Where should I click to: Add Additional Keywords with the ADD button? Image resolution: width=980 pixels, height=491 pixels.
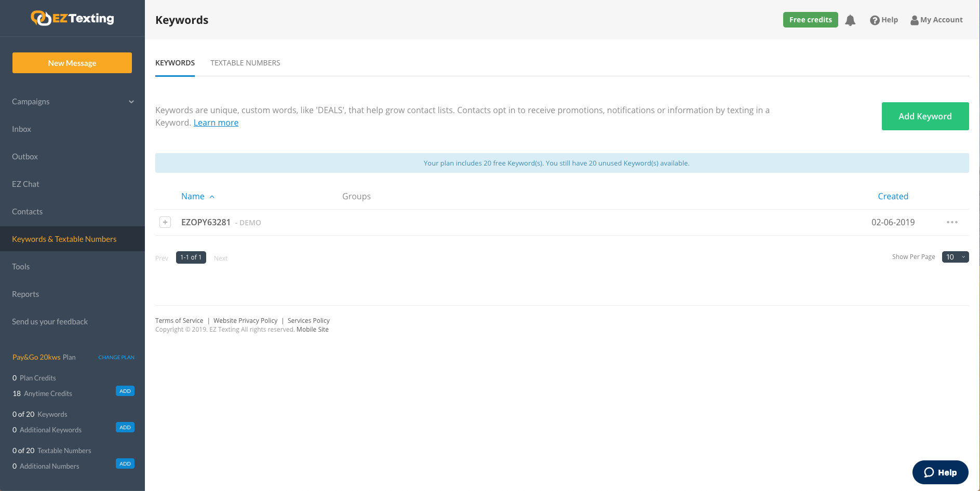[x=125, y=427]
